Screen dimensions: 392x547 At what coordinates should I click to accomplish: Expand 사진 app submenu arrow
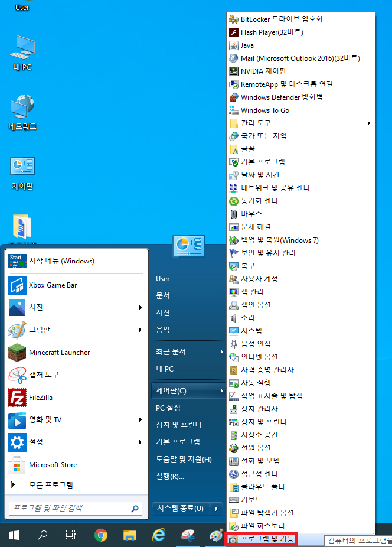[140, 307]
